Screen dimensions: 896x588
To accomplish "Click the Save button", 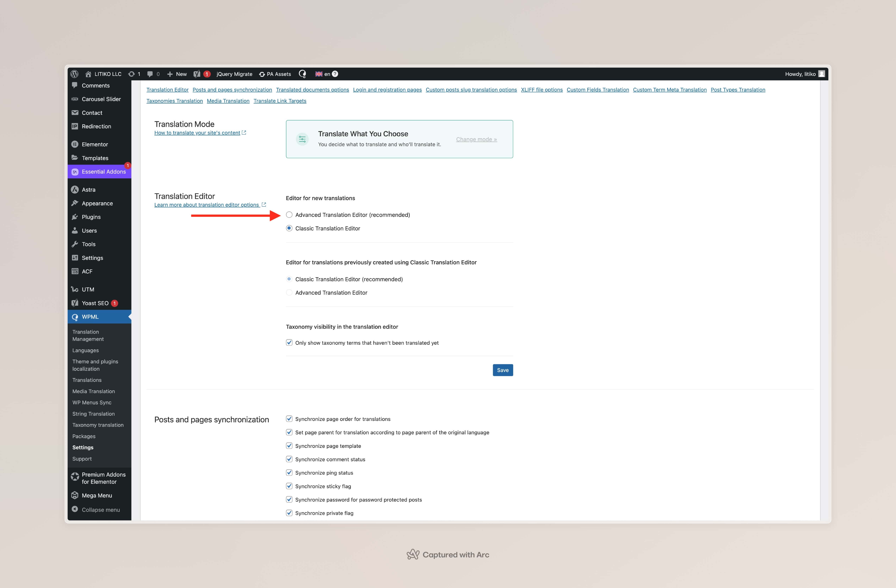I will click(x=503, y=370).
